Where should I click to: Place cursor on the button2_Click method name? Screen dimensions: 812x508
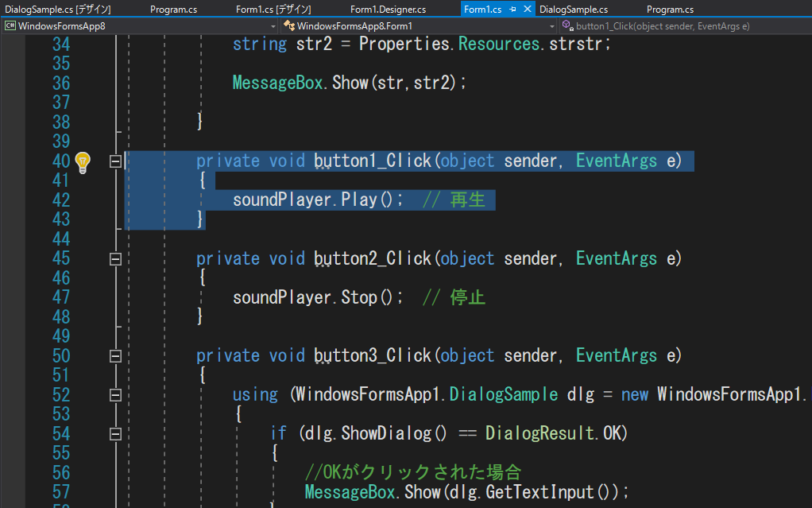pos(373,258)
